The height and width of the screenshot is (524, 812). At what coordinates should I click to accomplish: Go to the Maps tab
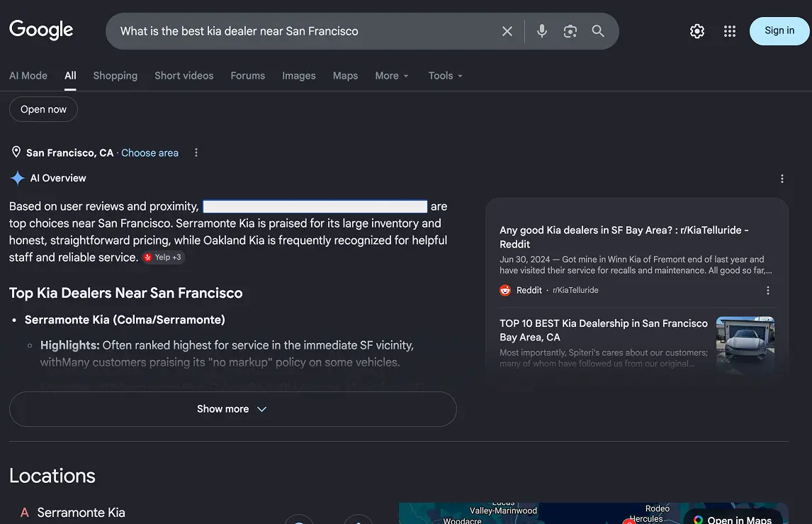pyautogui.click(x=345, y=76)
